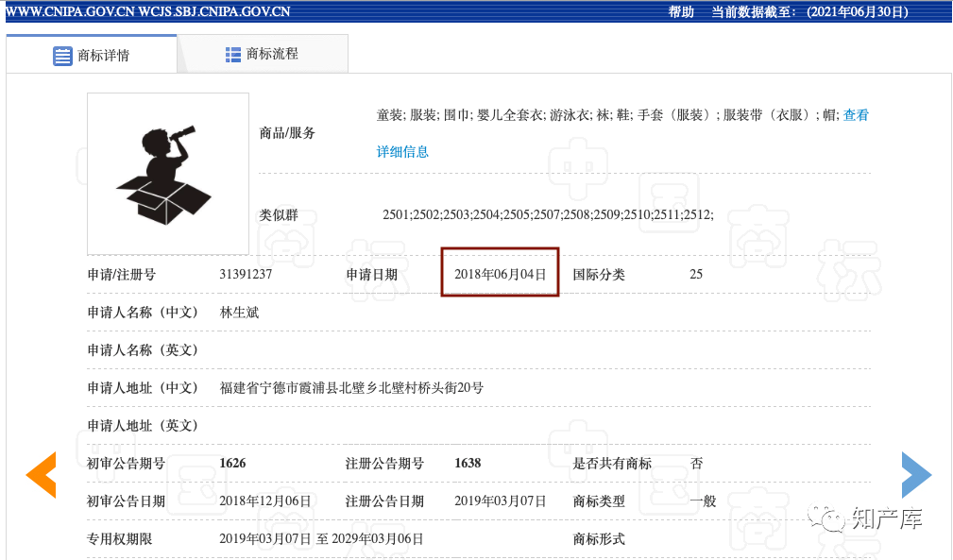This screenshot has width=953, height=560.
Task: Go to next record with blue arrow
Action: point(916,475)
